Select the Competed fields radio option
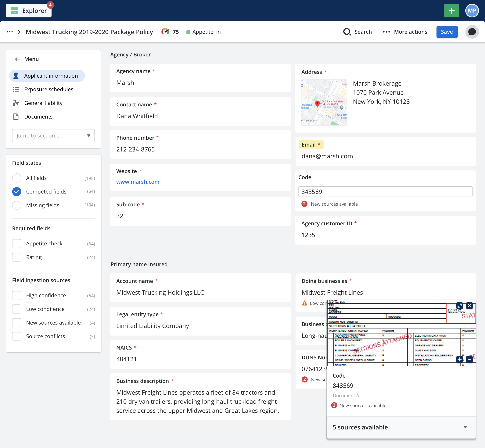 click(17, 191)
